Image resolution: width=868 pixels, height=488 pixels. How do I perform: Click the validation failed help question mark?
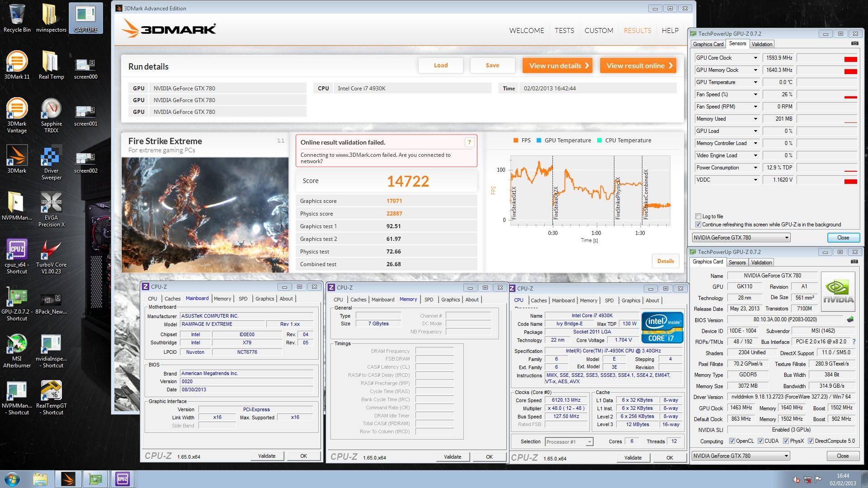pyautogui.click(x=469, y=142)
